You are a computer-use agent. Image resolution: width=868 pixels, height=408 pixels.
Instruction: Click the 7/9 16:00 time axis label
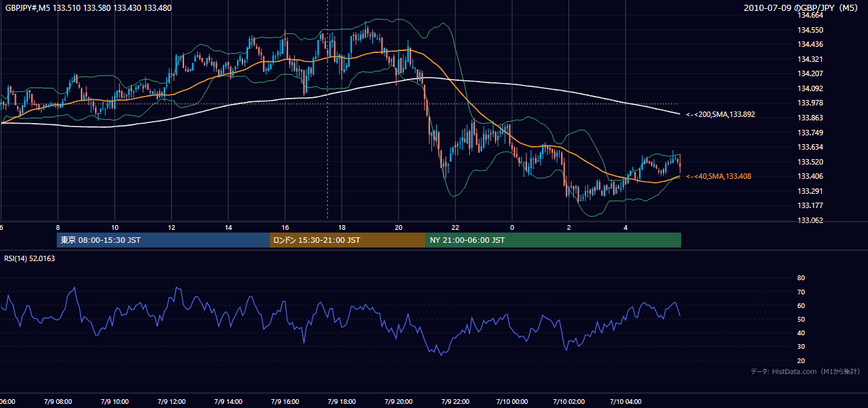click(285, 402)
